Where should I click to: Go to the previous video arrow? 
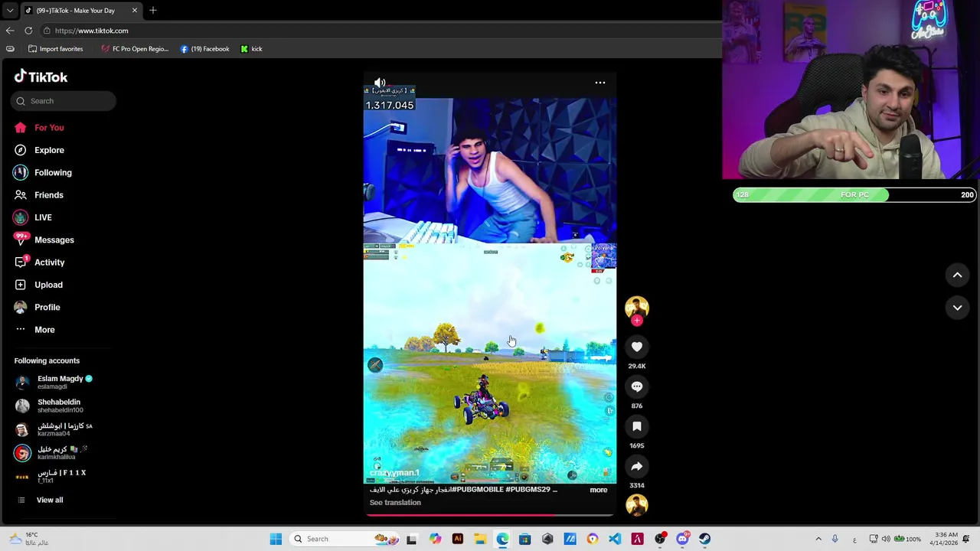pyautogui.click(x=957, y=275)
